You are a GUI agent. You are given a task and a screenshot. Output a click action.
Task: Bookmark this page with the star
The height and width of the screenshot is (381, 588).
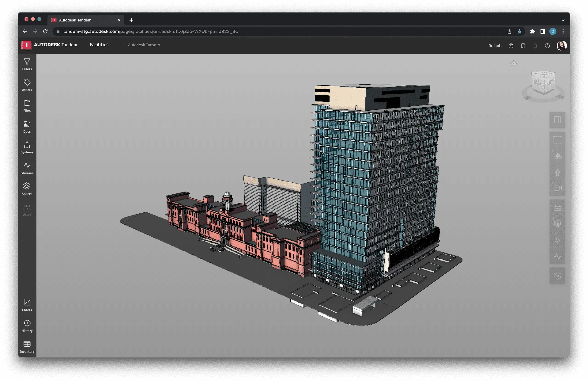(519, 31)
